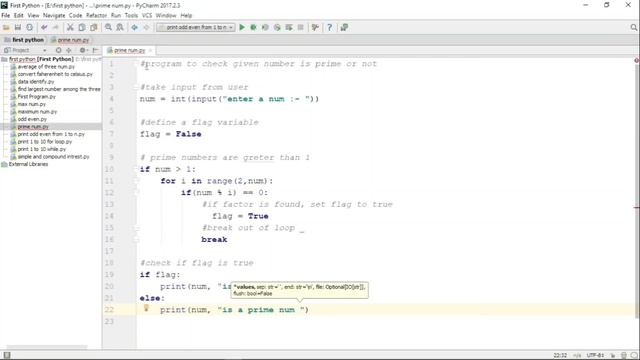Click the Undo toolbar arrow
Image resolution: width=640 pixels, height=360 pixels.
(x=44, y=27)
